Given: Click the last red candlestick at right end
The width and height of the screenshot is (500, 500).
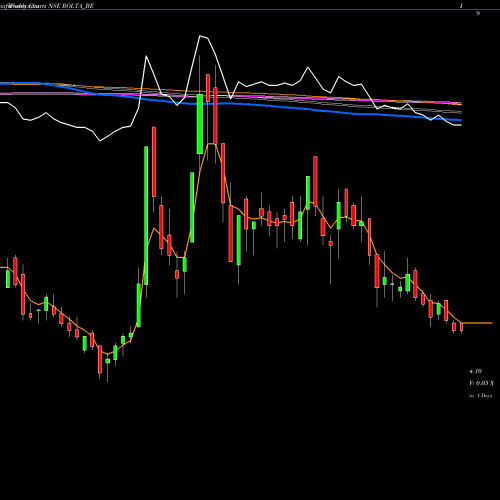Looking at the screenshot, I should 461,327.
